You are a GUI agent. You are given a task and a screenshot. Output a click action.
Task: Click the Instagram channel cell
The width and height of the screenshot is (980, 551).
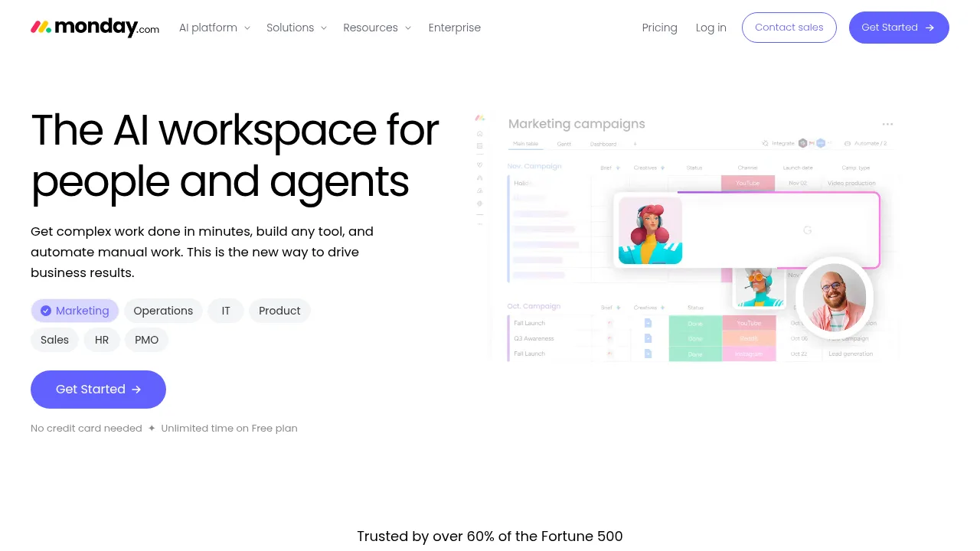coord(748,354)
